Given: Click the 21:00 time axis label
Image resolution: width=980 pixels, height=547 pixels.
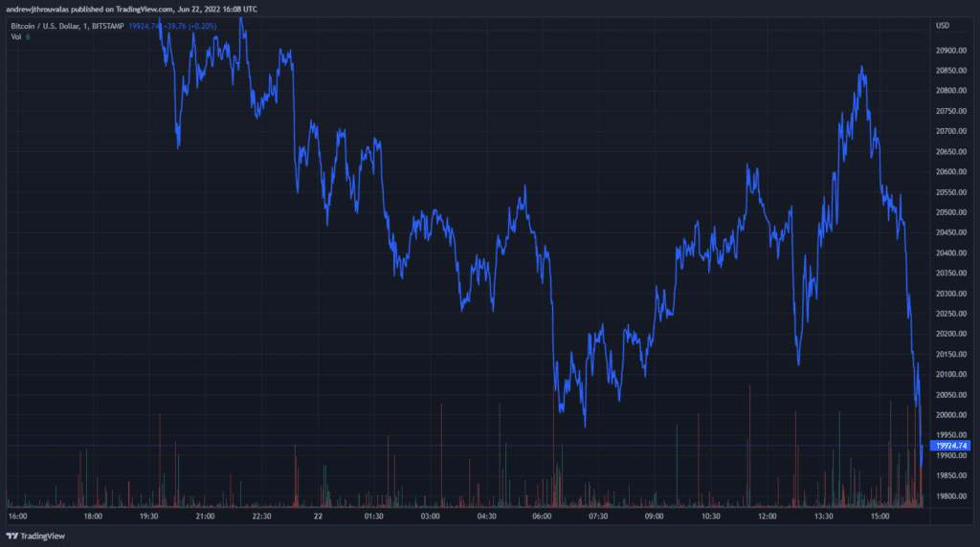Looking at the screenshot, I should click(x=205, y=516).
